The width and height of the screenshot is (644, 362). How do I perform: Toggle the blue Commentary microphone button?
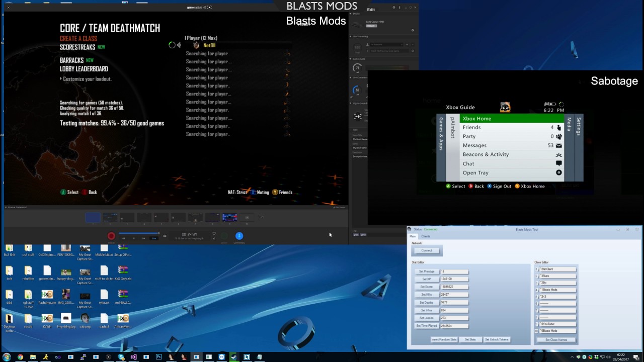click(x=239, y=236)
